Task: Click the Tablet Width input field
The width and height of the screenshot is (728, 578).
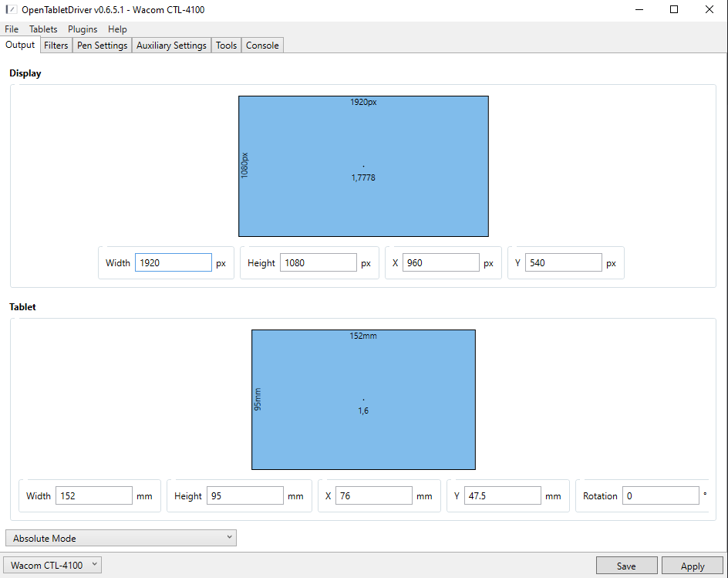Action: point(94,495)
